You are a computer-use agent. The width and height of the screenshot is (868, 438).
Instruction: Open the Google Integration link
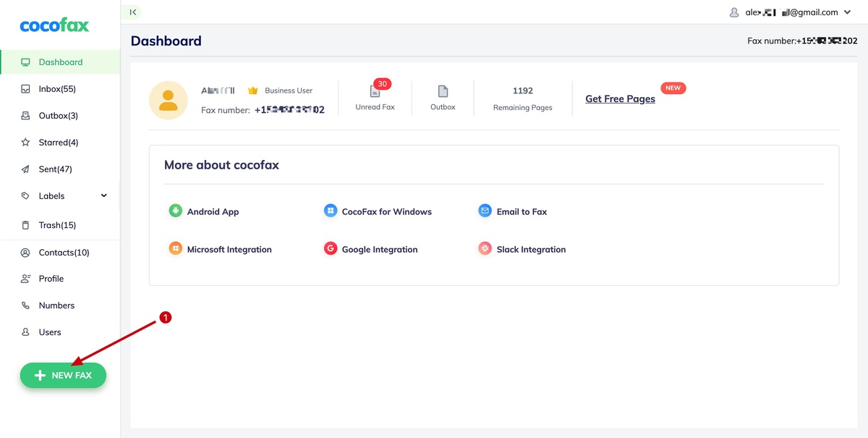[x=380, y=250]
